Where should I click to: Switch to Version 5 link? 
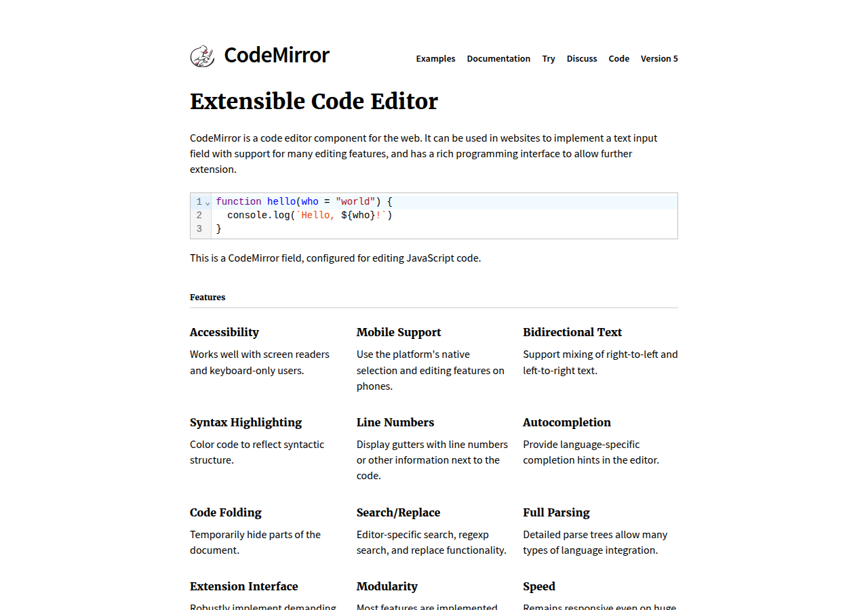coord(659,59)
